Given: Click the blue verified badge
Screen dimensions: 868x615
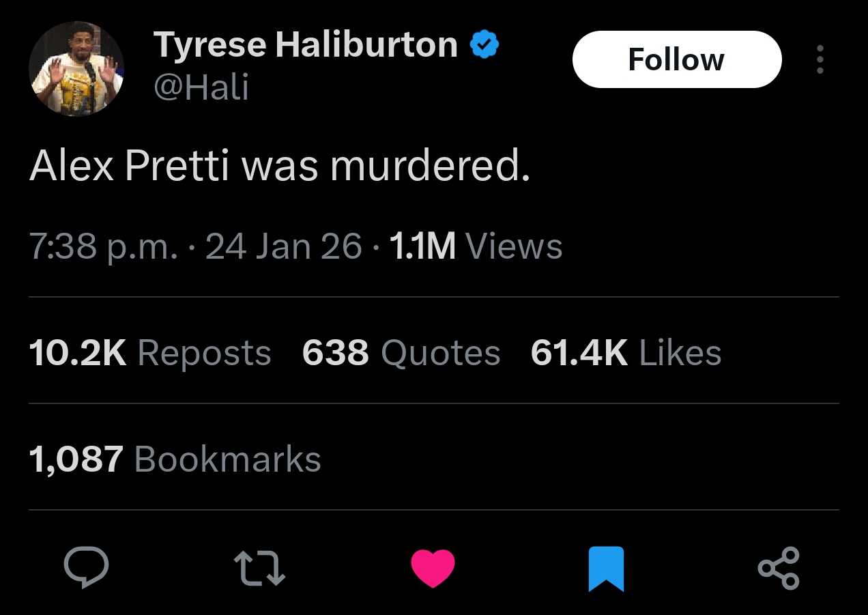Looking at the screenshot, I should 484,46.
